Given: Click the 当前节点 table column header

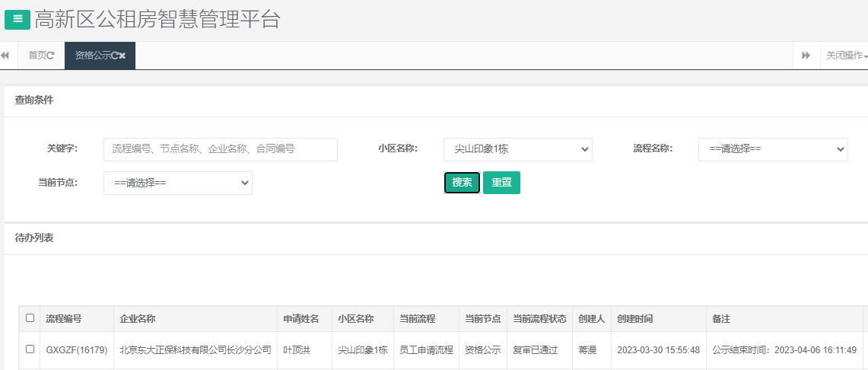Looking at the screenshot, I should click(x=483, y=318).
